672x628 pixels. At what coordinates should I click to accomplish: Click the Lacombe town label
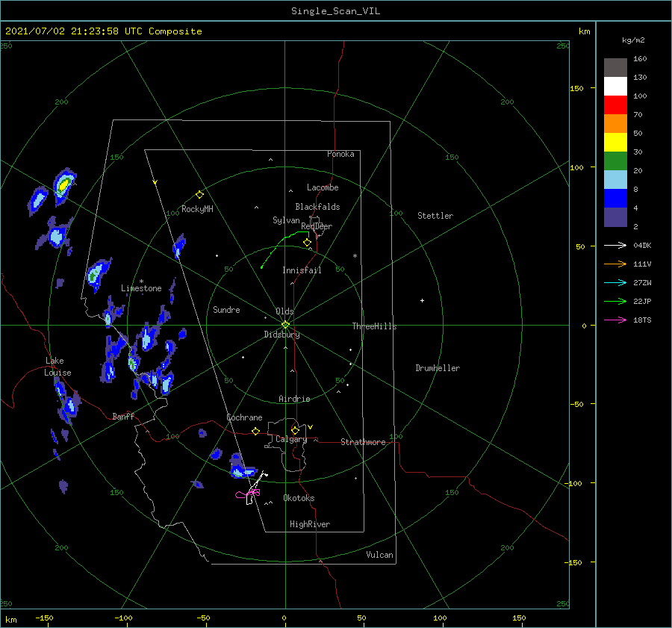(x=323, y=187)
